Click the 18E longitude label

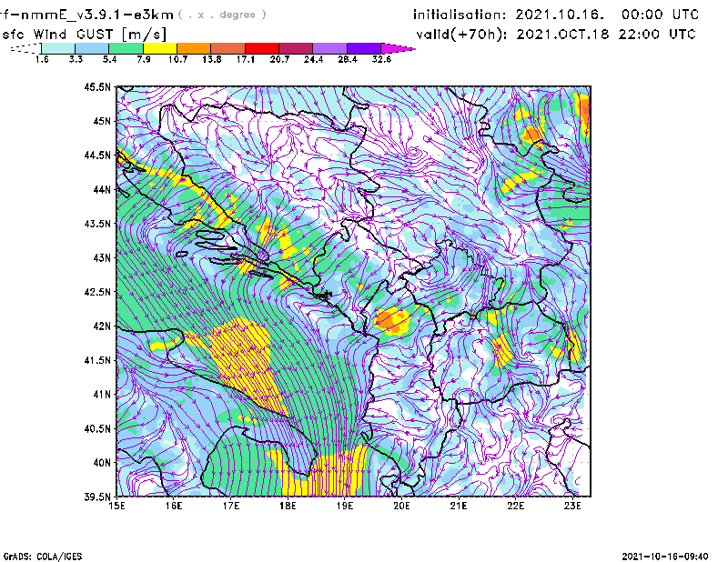pyautogui.click(x=288, y=506)
